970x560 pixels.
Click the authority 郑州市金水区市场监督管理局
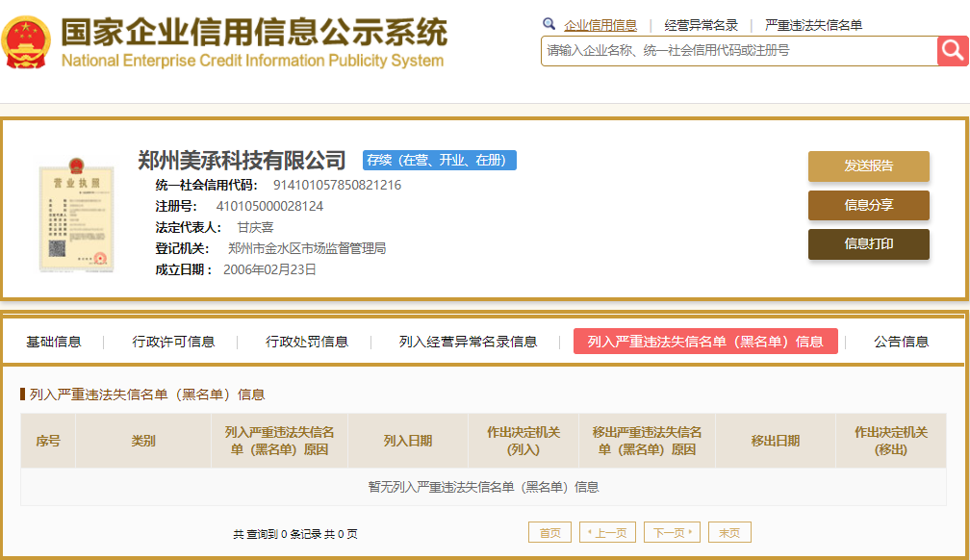tap(307, 248)
